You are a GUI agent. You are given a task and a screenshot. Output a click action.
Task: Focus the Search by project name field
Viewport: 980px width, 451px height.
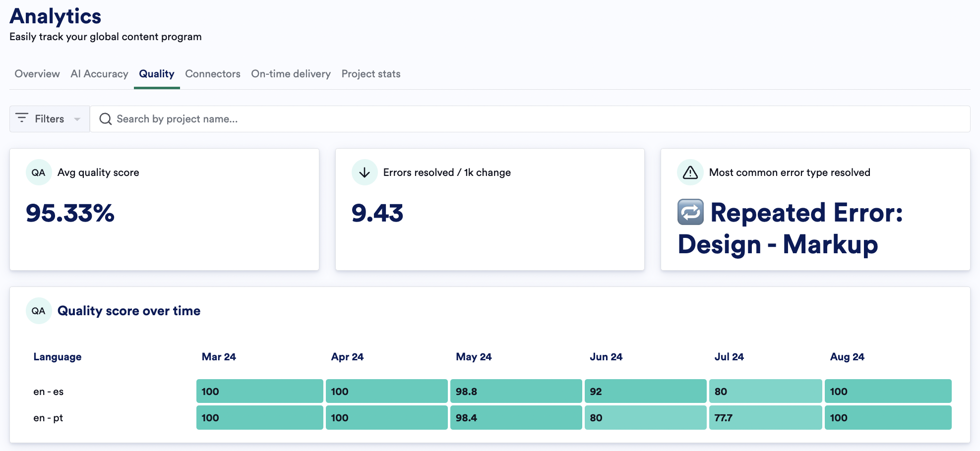[x=530, y=119]
